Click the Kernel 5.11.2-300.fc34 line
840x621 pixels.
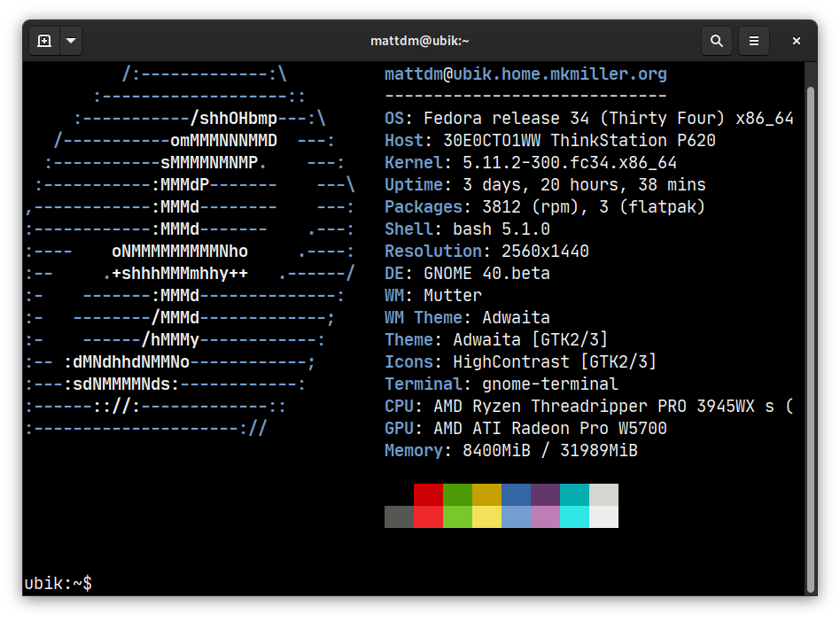[531, 163]
